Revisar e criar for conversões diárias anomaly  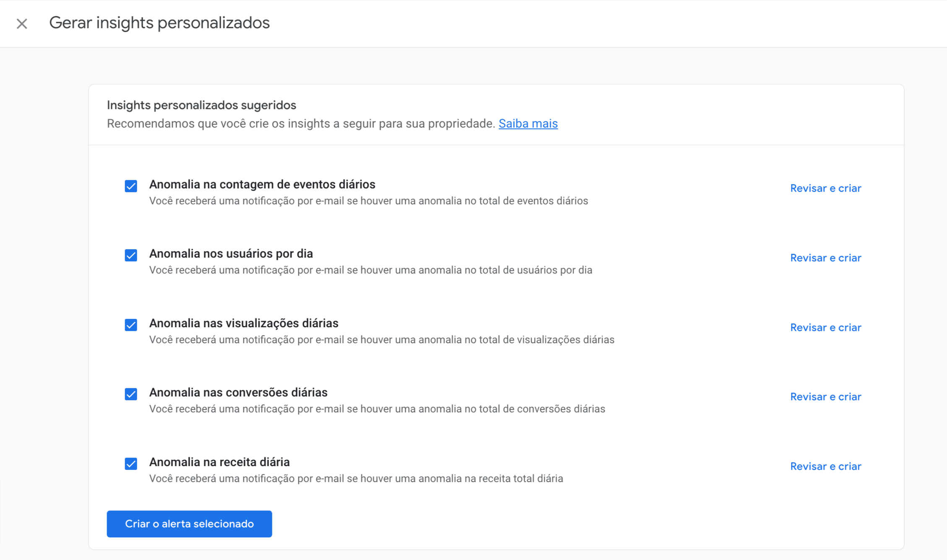click(x=825, y=396)
